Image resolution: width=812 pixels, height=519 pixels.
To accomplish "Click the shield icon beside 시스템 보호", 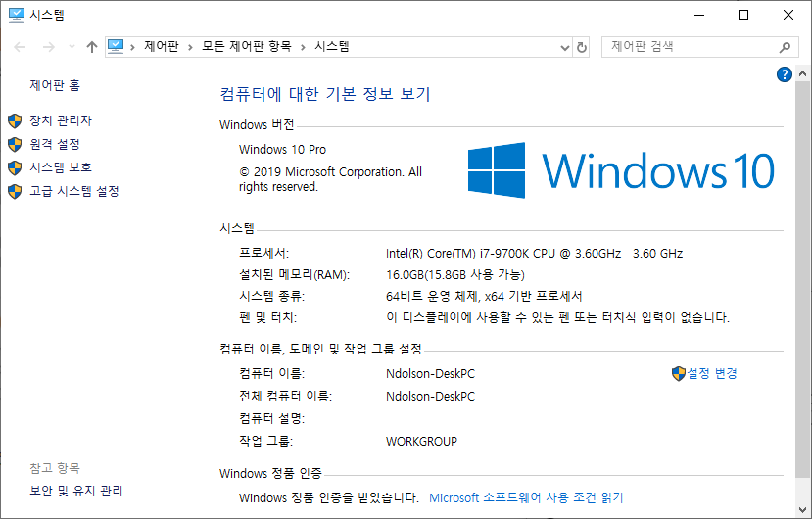I will pyautogui.click(x=15, y=167).
